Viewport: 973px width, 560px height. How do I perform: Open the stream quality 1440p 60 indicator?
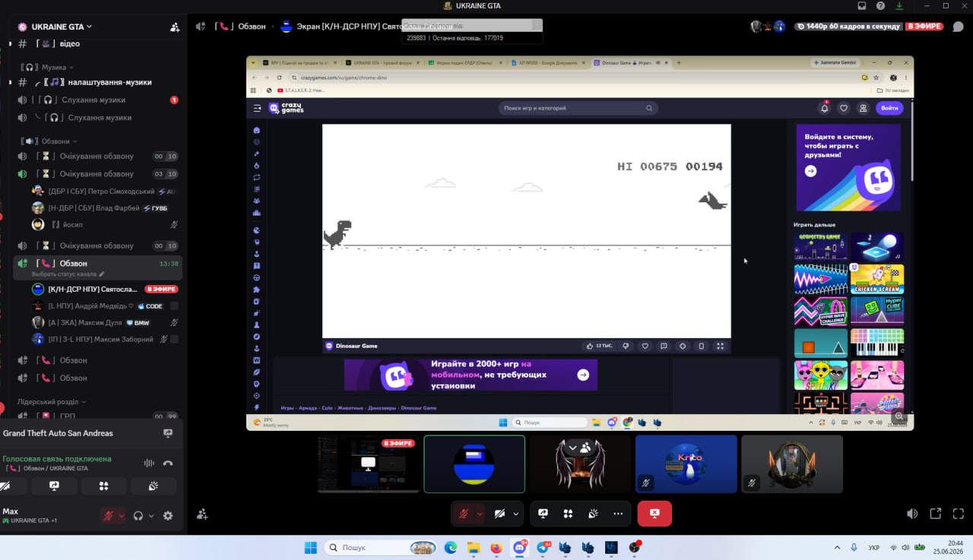pyautogui.click(x=848, y=27)
